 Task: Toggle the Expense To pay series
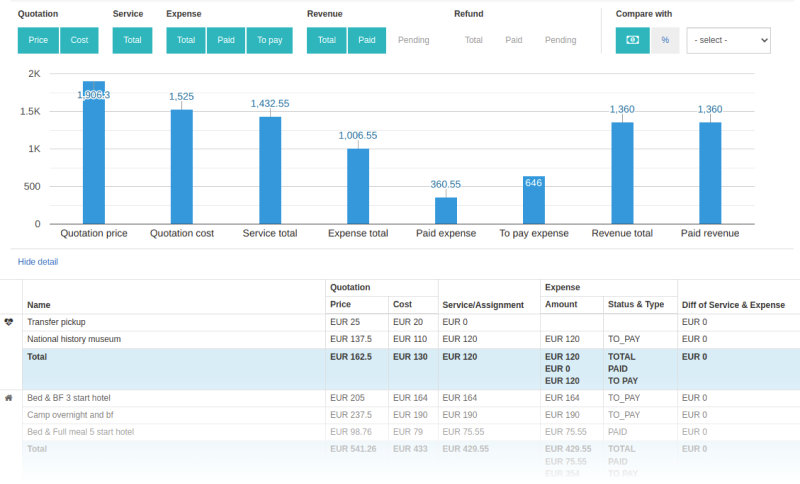coord(269,40)
